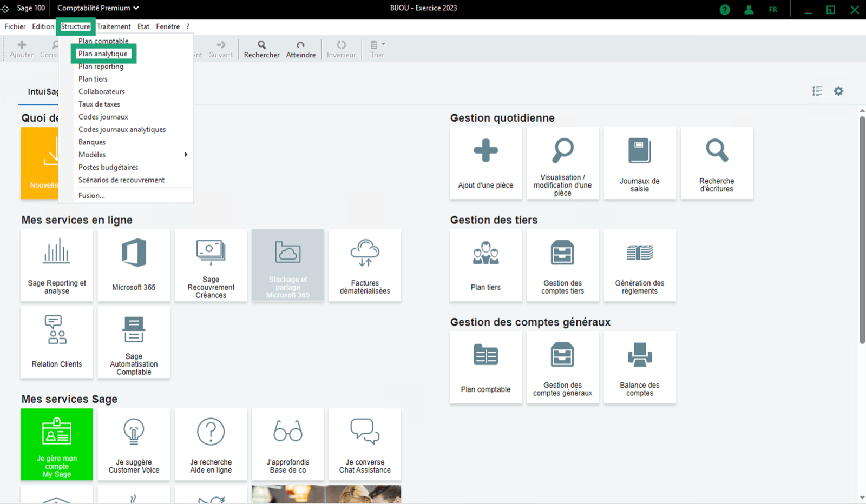The height and width of the screenshot is (504, 866).
Task: Click the Structure menu
Action: click(75, 26)
